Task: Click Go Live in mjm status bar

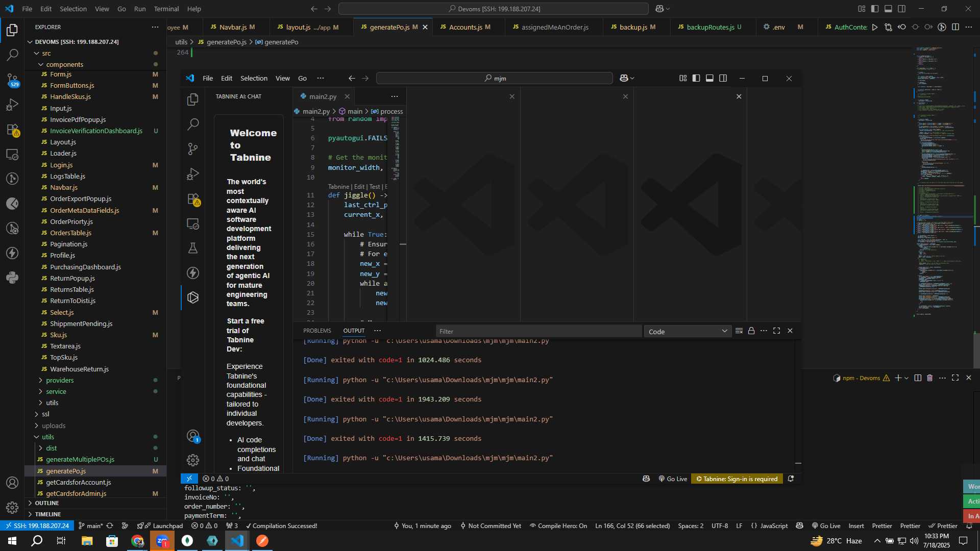Action: click(x=673, y=479)
